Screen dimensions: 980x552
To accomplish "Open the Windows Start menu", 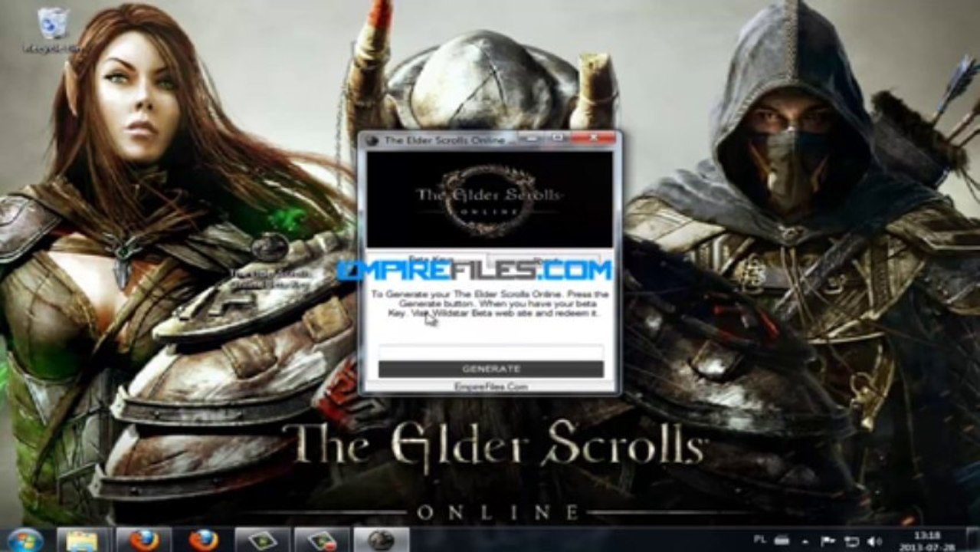I will [x=25, y=540].
